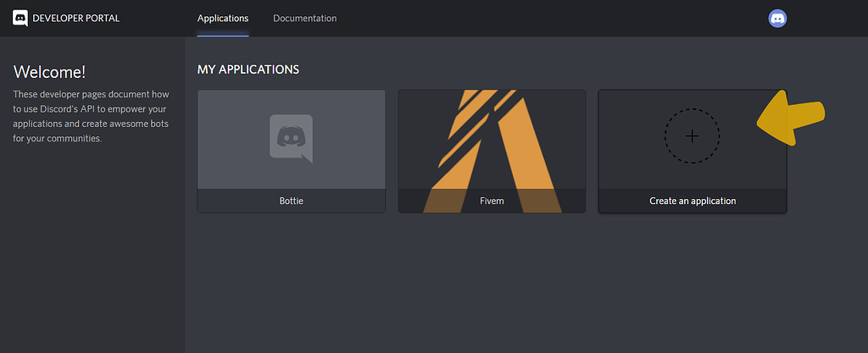This screenshot has height=353, width=868.
Task: Select the MY APPLICATIONS heading
Action: 248,69
